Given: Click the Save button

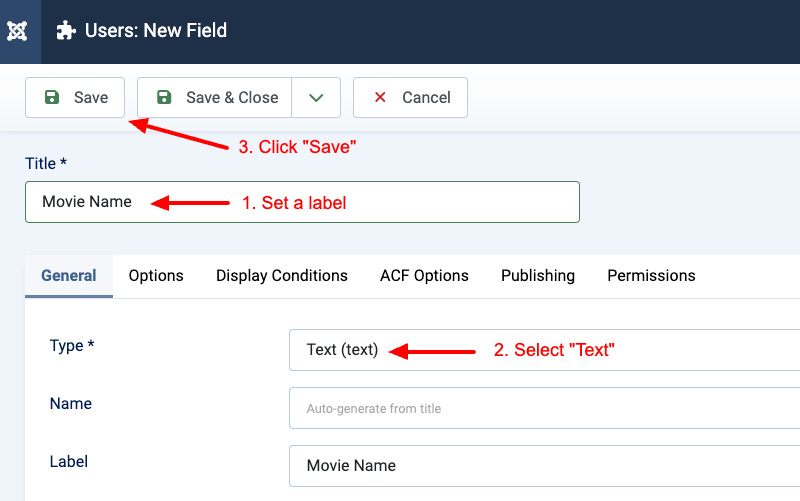Looking at the screenshot, I should point(75,97).
